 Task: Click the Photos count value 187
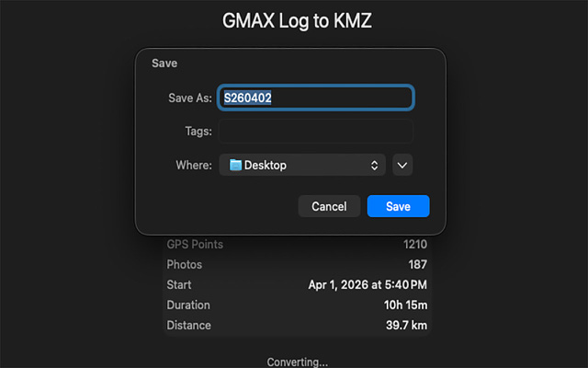pyautogui.click(x=417, y=265)
